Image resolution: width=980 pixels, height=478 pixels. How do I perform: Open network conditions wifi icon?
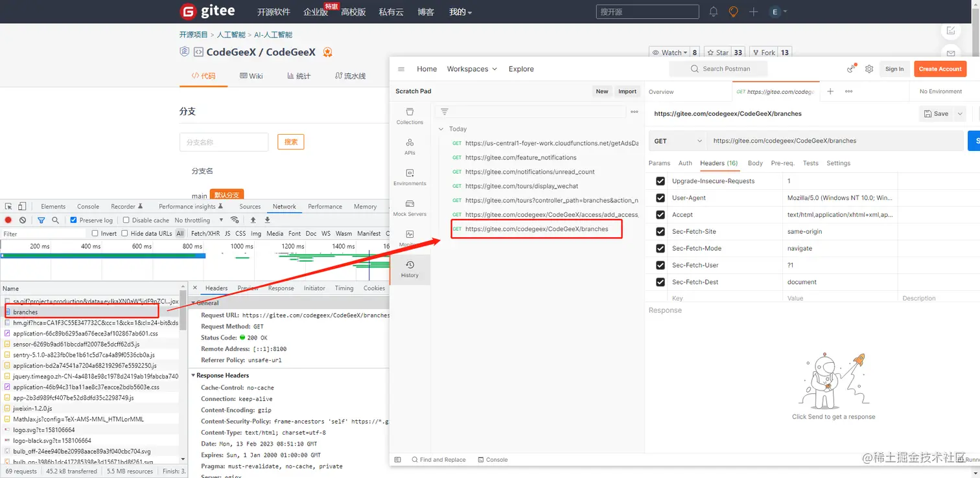click(235, 220)
